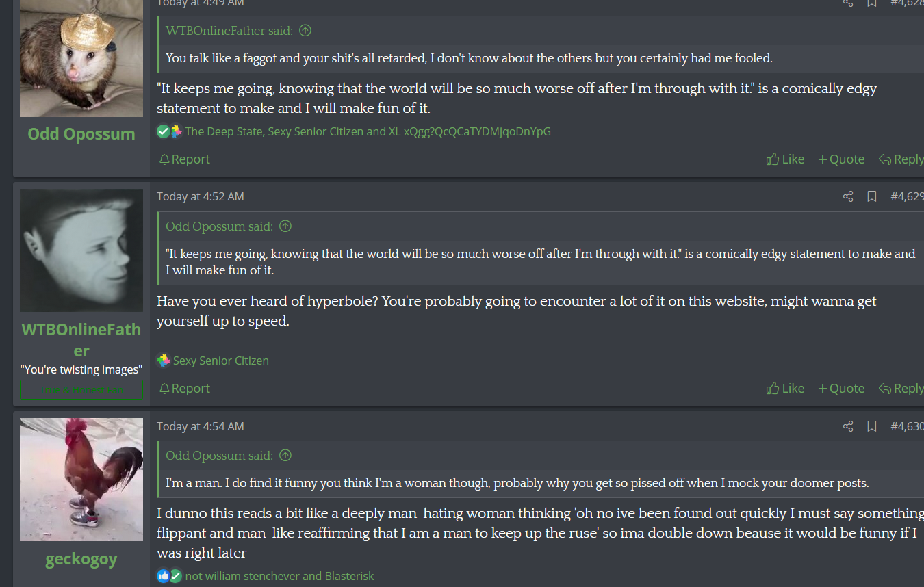The height and width of the screenshot is (587, 924).
Task: Like WTBOnlineFather's hyperbole post
Action: pyautogui.click(x=785, y=389)
